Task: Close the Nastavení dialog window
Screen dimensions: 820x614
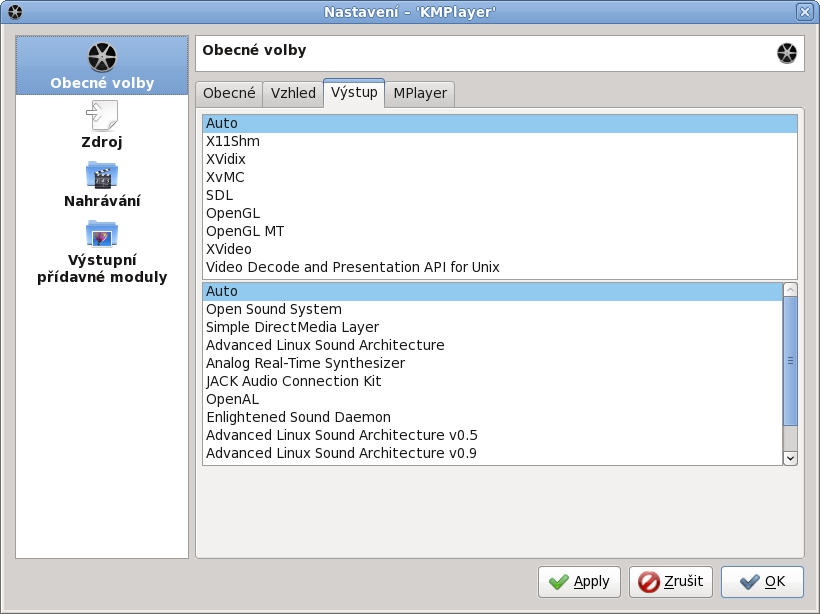Action: [x=804, y=12]
